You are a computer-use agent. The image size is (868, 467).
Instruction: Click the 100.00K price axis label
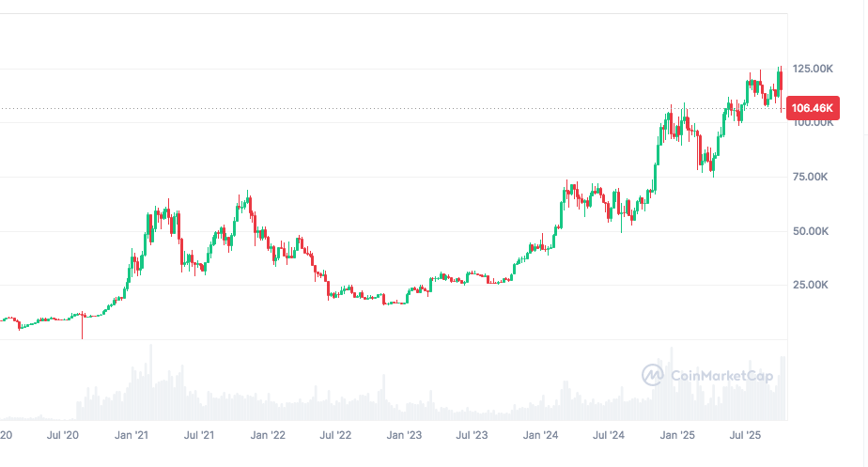tap(813, 123)
